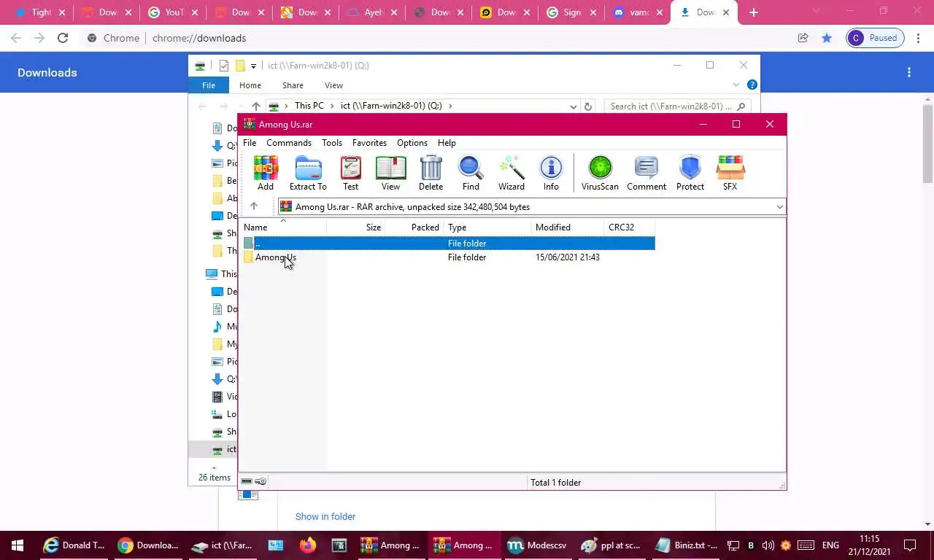Open the Tools menu in WinRAR
Screen dimensions: 934x560
click(332, 143)
